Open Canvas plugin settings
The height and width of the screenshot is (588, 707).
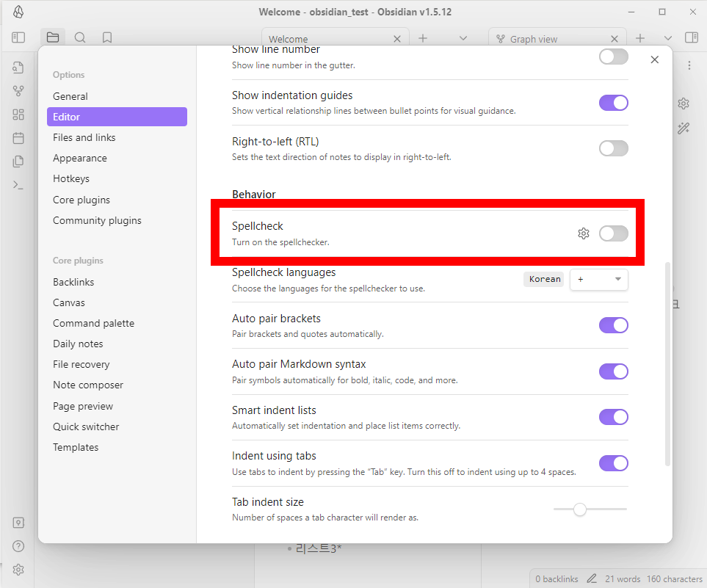click(x=117, y=302)
